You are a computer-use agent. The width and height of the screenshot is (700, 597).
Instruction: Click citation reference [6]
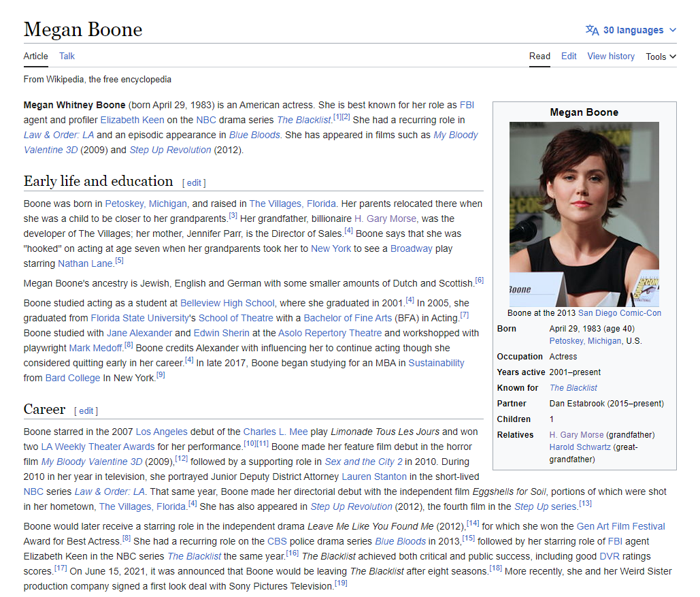479,280
